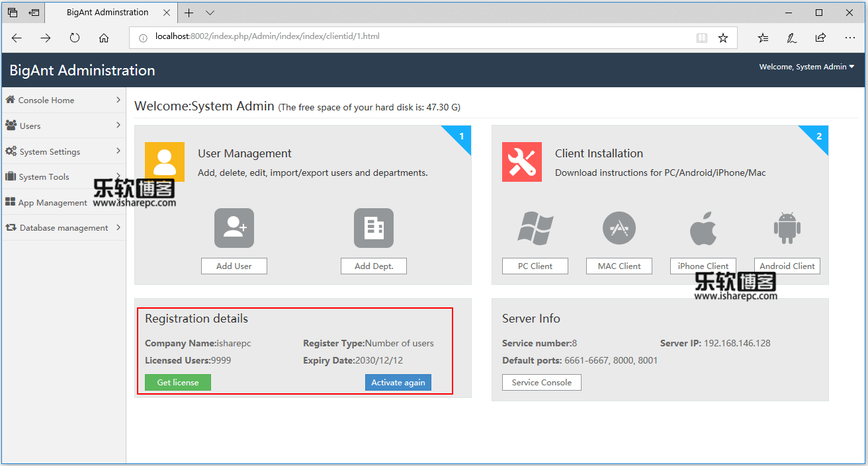The width and height of the screenshot is (868, 466).
Task: Open the browser tab list dropdown arrow
Action: [210, 13]
